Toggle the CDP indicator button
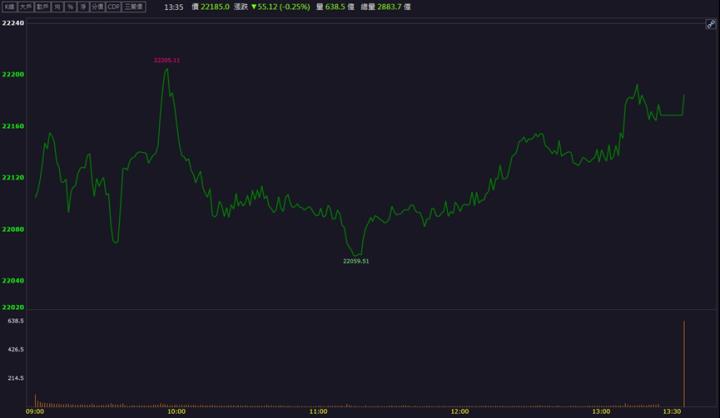Viewport: 720px width, 418px height. tap(113, 7)
